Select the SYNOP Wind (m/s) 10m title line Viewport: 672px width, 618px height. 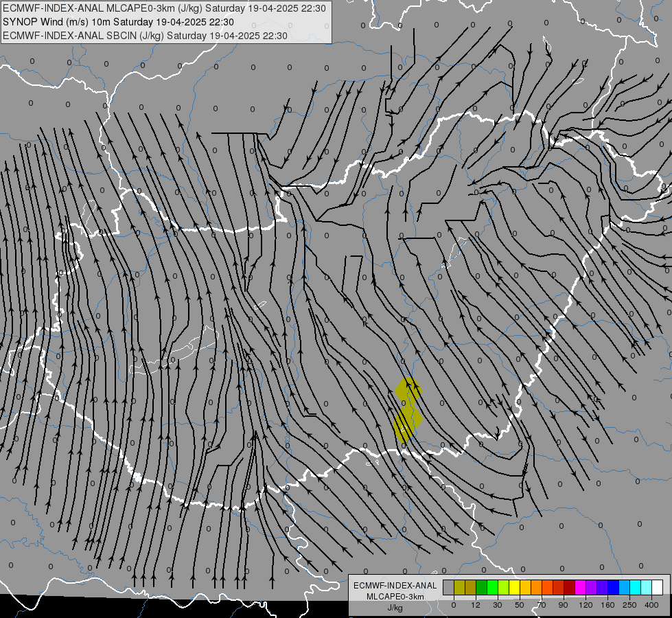pos(118,22)
